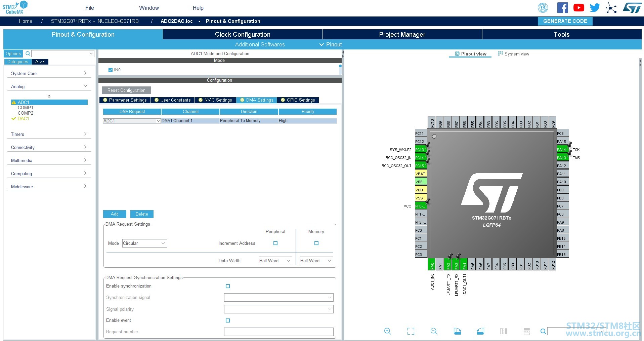Open the Memory data width dropdown
The width and height of the screenshot is (644, 341).
click(x=316, y=261)
